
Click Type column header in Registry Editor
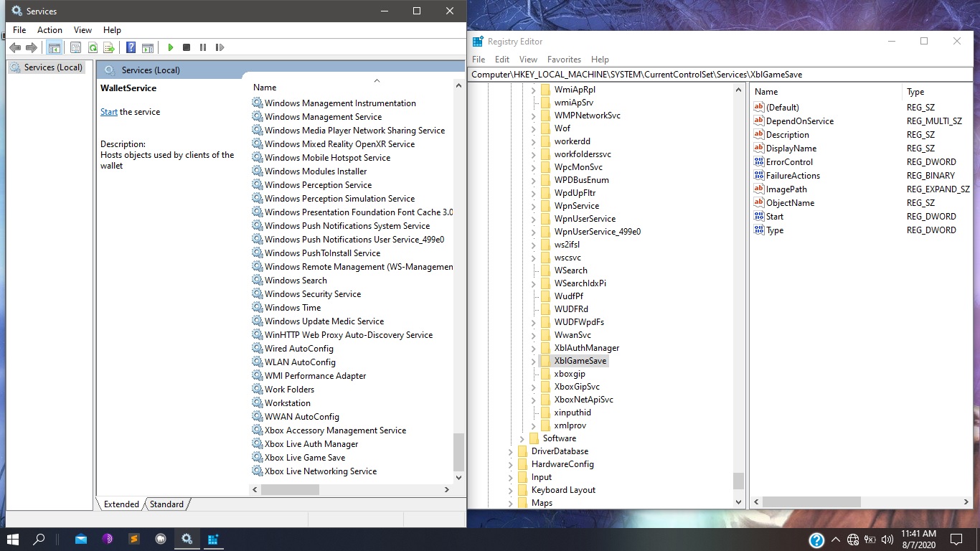point(915,92)
